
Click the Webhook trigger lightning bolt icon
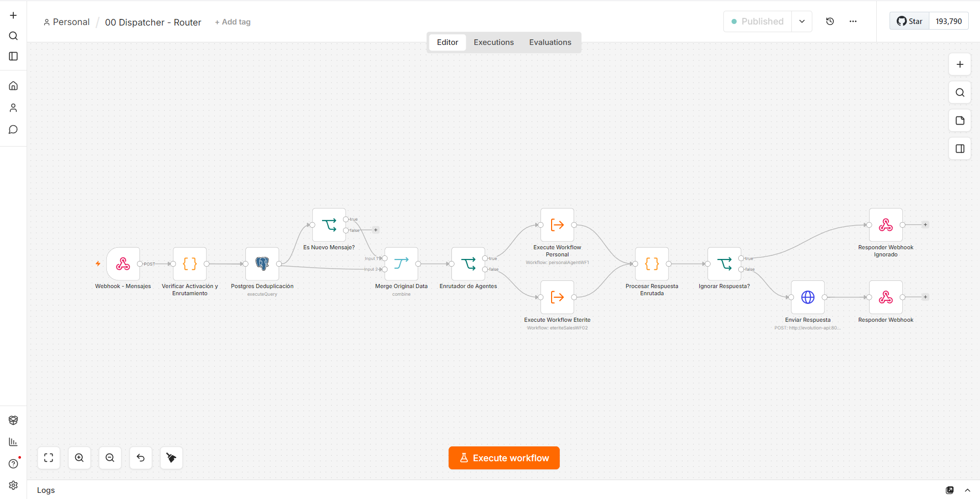[98, 264]
